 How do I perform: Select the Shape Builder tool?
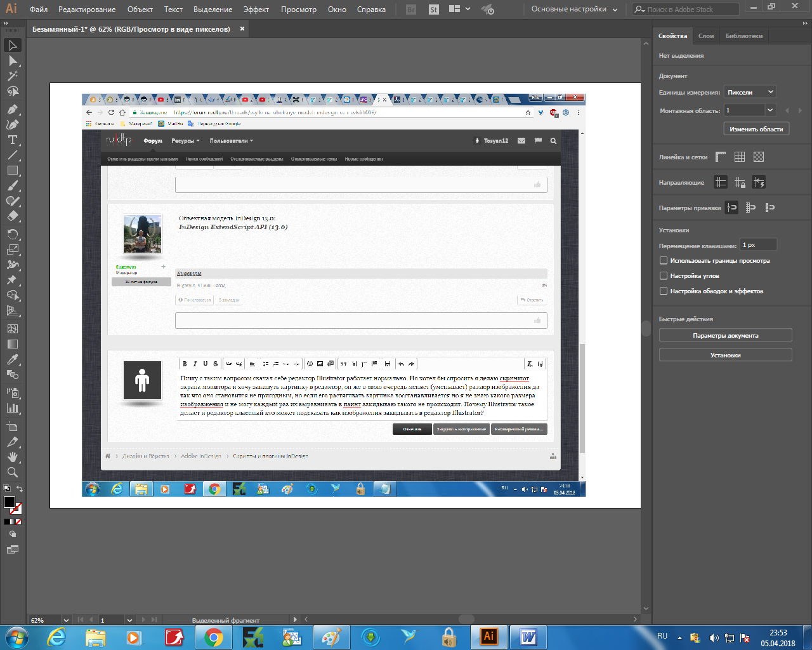pos(13,295)
